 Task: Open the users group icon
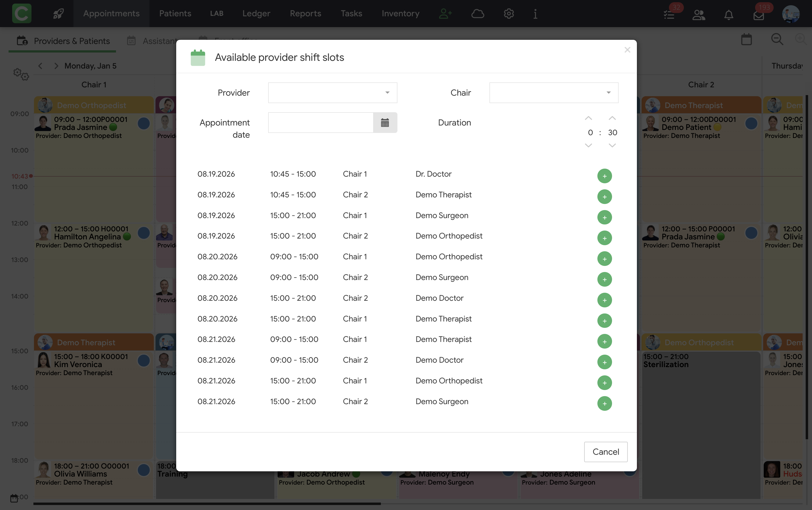pos(699,15)
